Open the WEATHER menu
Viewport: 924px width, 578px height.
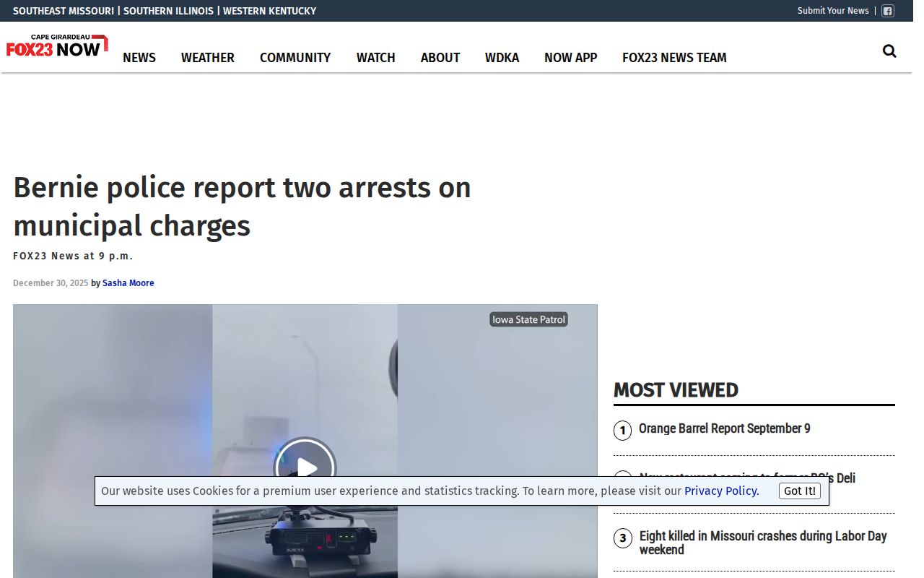coord(208,58)
